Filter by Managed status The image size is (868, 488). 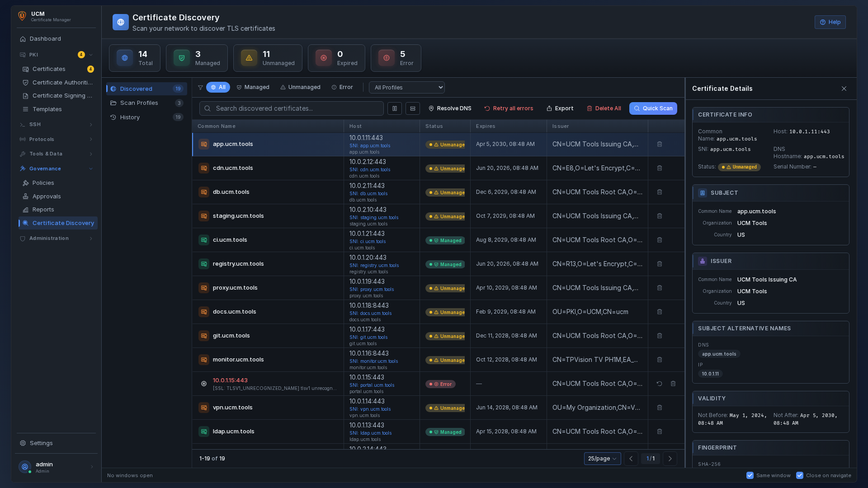[253, 87]
